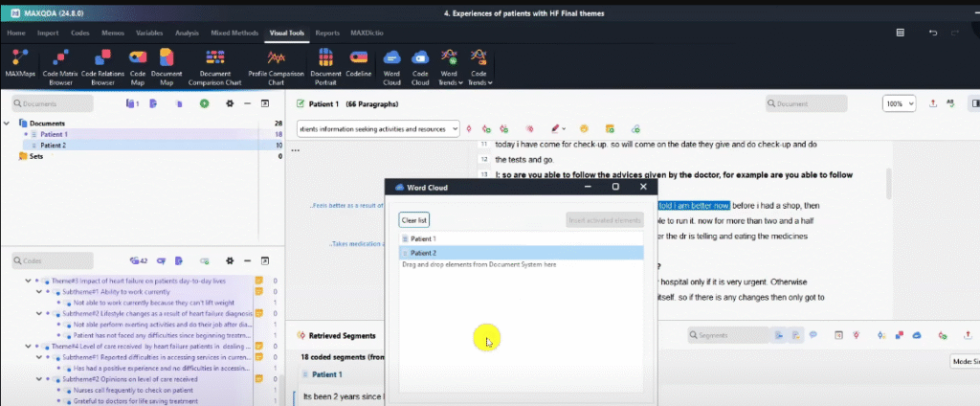Screen dimensions: 980x406
Task: Switch to the Home tab
Action: [x=16, y=34]
